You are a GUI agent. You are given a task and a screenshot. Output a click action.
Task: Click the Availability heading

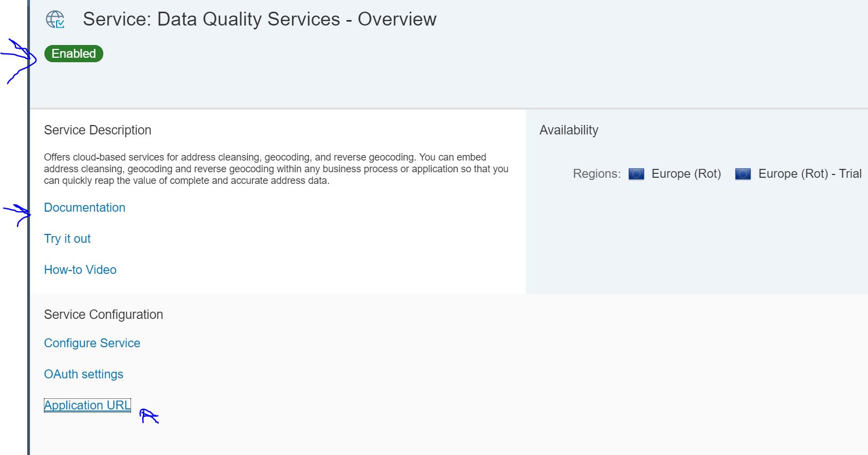pyautogui.click(x=569, y=130)
